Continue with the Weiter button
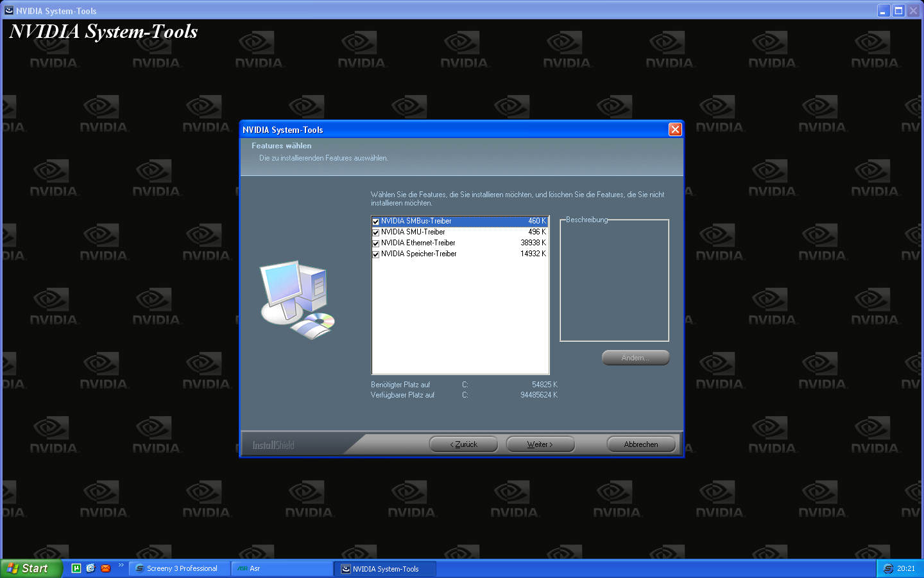 coord(540,444)
